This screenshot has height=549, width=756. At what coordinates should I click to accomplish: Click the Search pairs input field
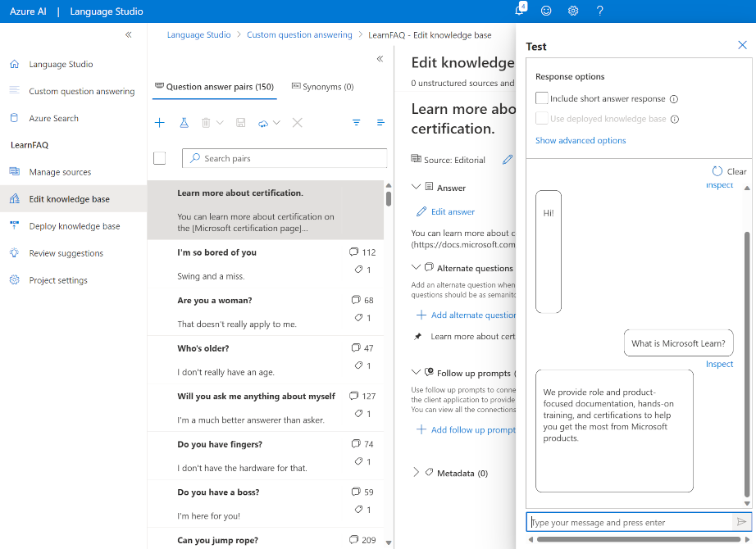coord(285,158)
